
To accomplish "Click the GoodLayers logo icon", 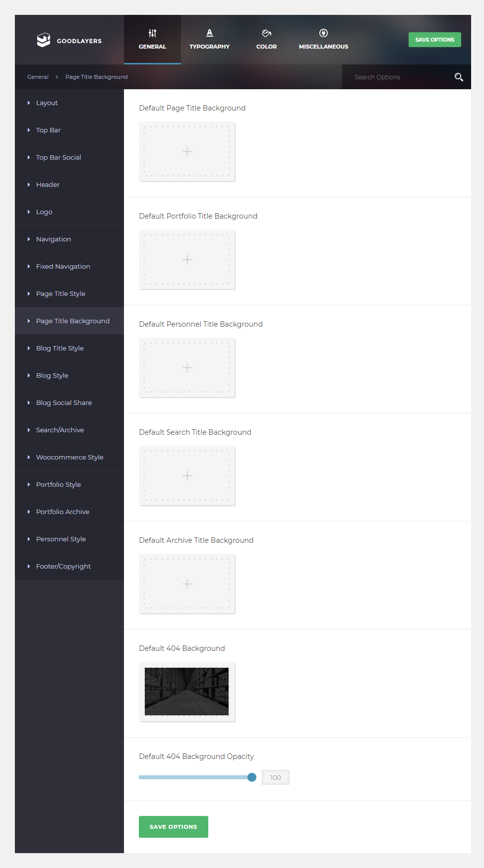I will 44,40.
